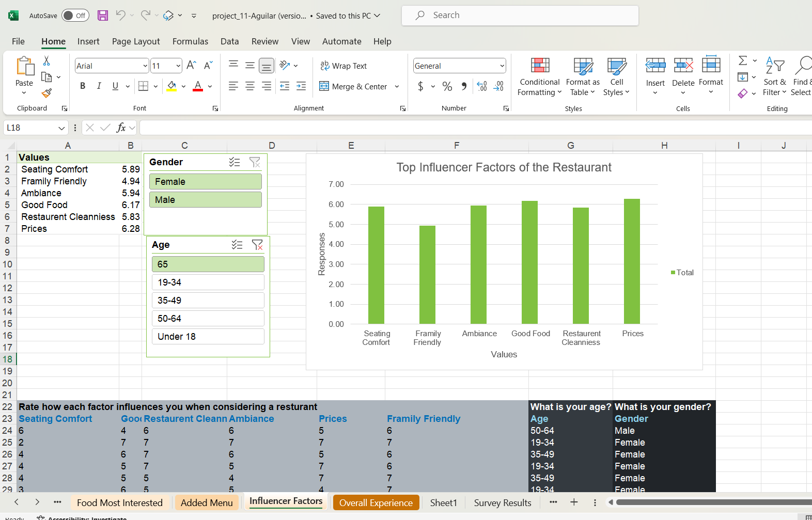Toggle Female in the Gender slicer
The height and width of the screenshot is (520, 812).
pos(206,182)
